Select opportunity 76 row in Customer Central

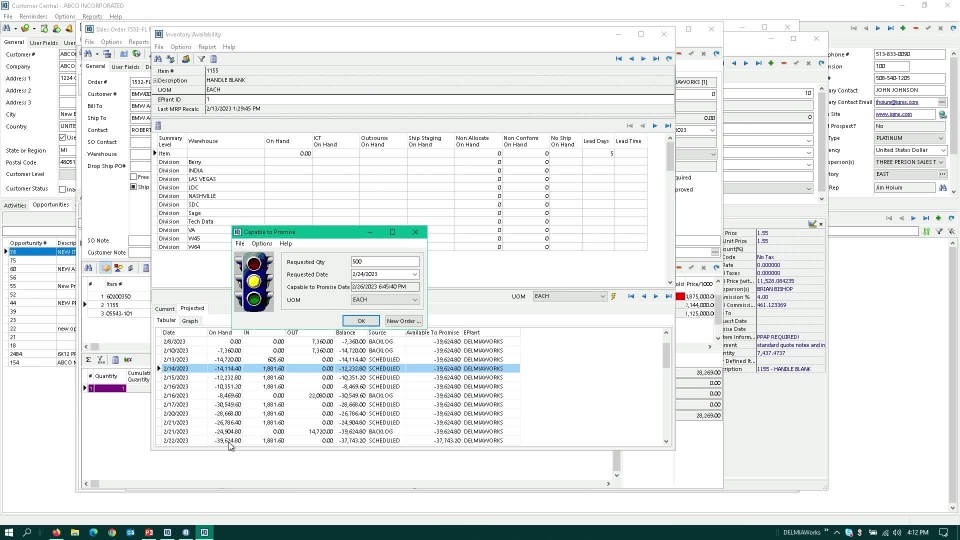pos(40,252)
